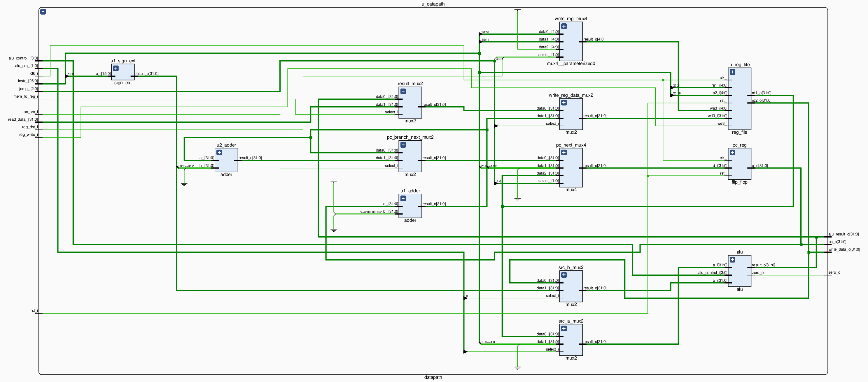Click the write_data_o[31:0] output port
868x382 pixels.
point(844,249)
